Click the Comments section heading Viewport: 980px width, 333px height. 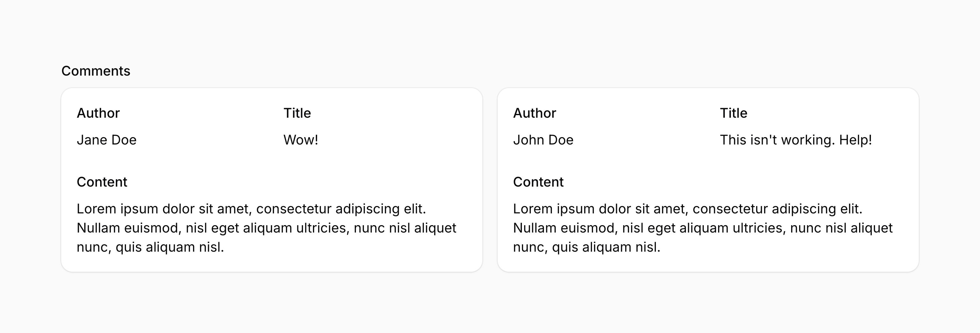point(95,70)
